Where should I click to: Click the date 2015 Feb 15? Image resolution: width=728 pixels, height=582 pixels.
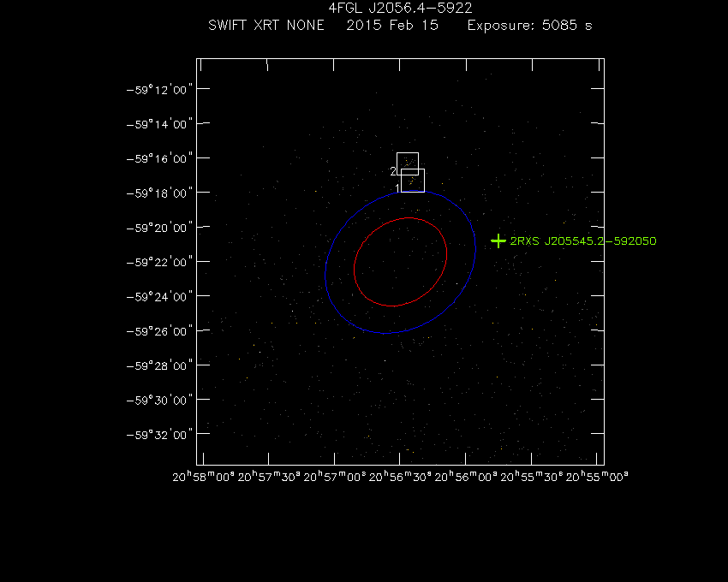[x=392, y=25]
